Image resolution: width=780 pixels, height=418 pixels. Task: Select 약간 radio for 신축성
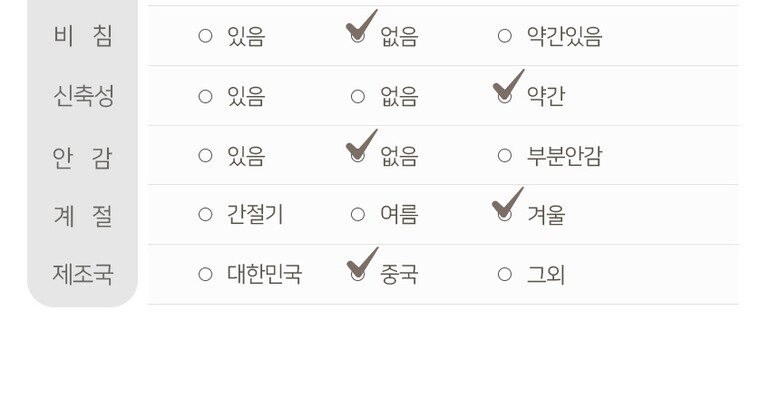coord(505,97)
